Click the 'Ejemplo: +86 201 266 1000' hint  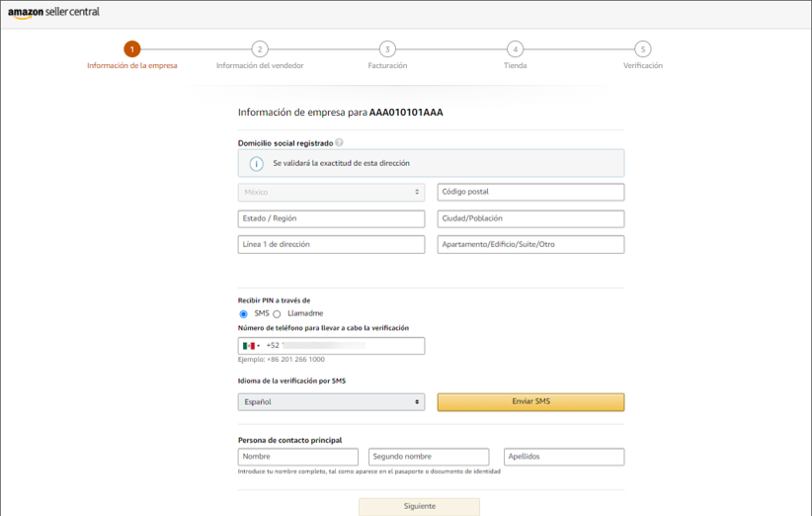[x=282, y=359]
